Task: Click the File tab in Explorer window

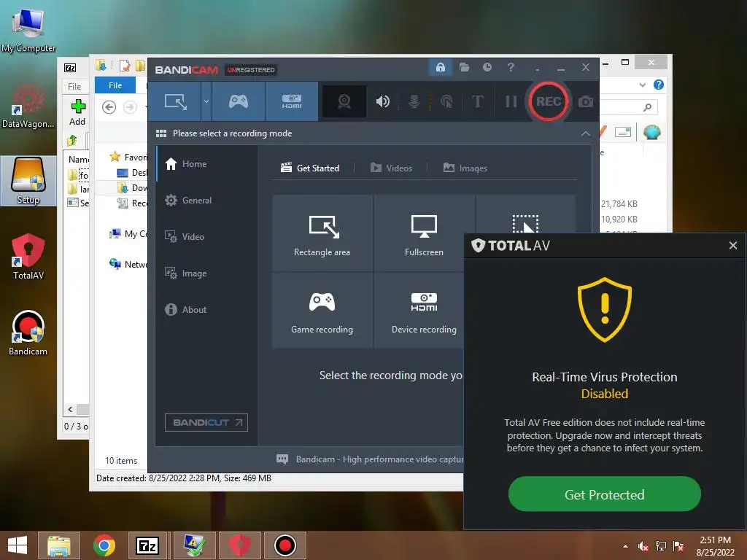Action: [115, 85]
